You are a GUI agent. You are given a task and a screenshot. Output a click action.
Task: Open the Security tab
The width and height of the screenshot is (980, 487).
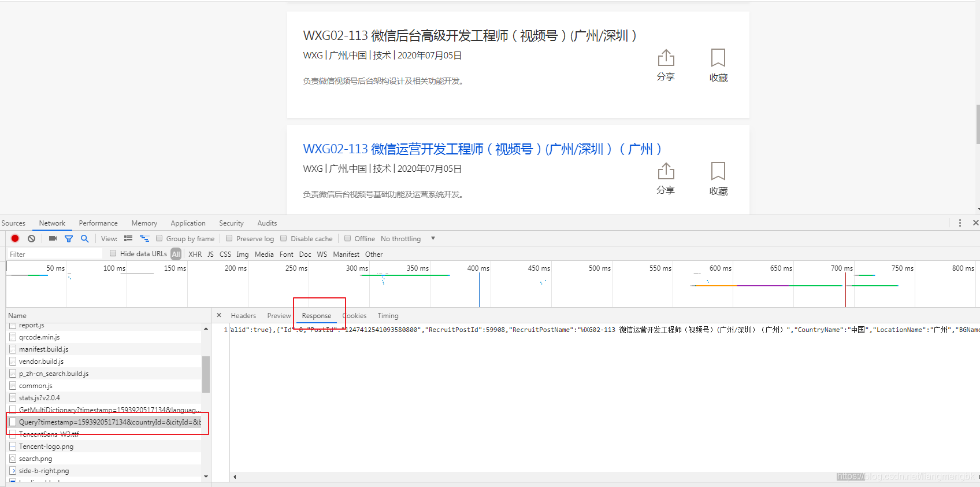231,223
